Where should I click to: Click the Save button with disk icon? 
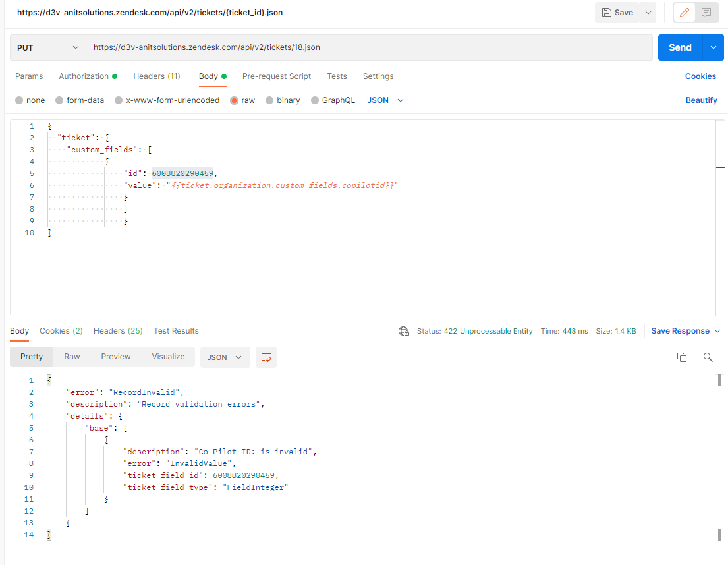click(x=617, y=13)
